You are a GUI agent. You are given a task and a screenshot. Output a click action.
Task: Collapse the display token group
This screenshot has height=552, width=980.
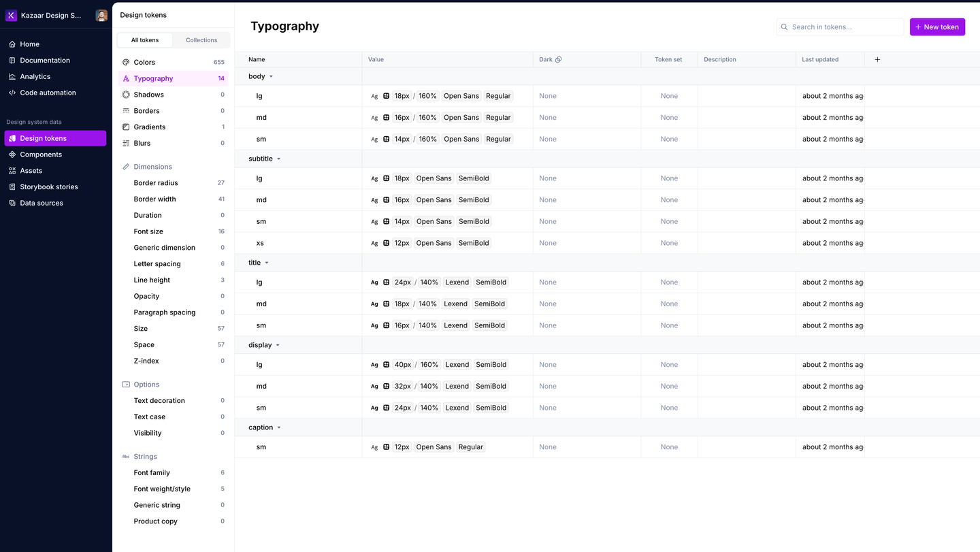[278, 345]
